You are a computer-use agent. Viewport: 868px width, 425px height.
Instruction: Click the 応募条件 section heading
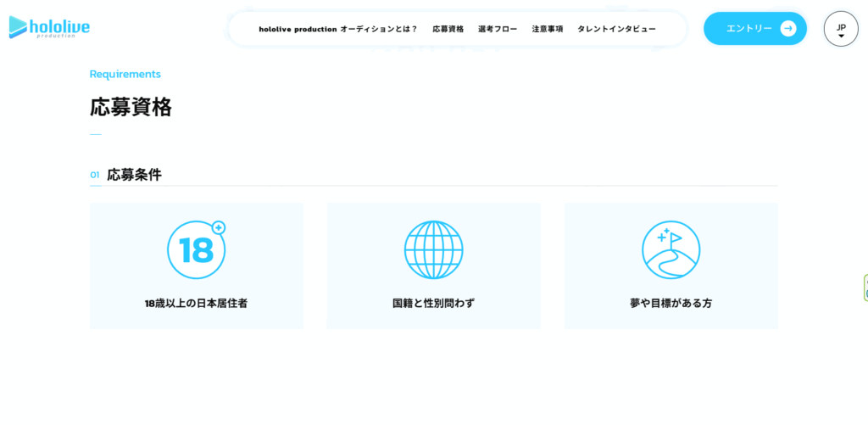pyautogui.click(x=135, y=175)
